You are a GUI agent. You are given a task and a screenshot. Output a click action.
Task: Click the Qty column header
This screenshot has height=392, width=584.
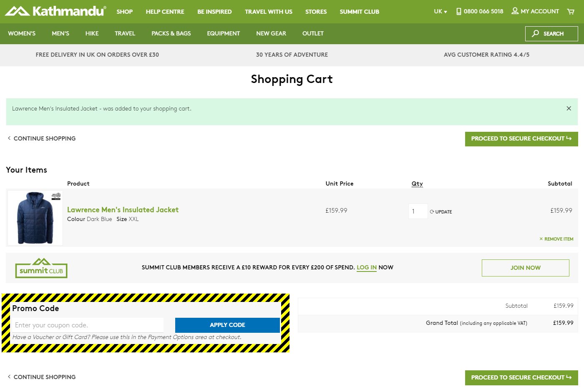(417, 183)
